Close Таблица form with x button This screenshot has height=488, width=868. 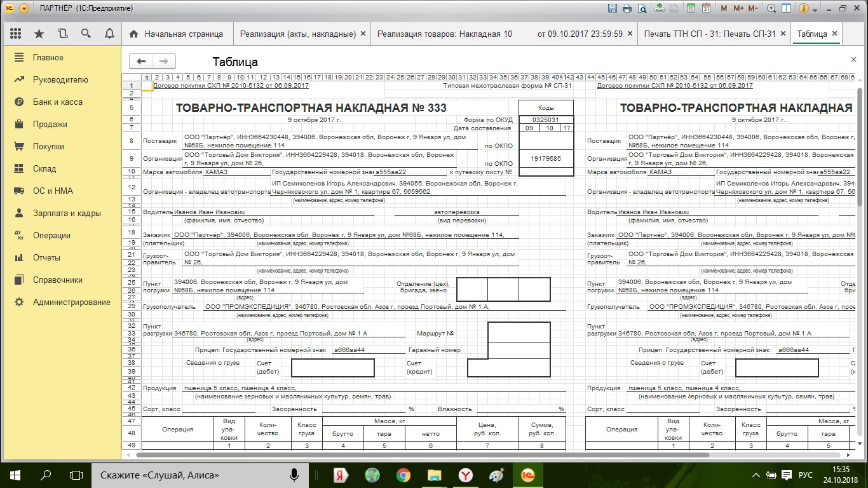853,59
